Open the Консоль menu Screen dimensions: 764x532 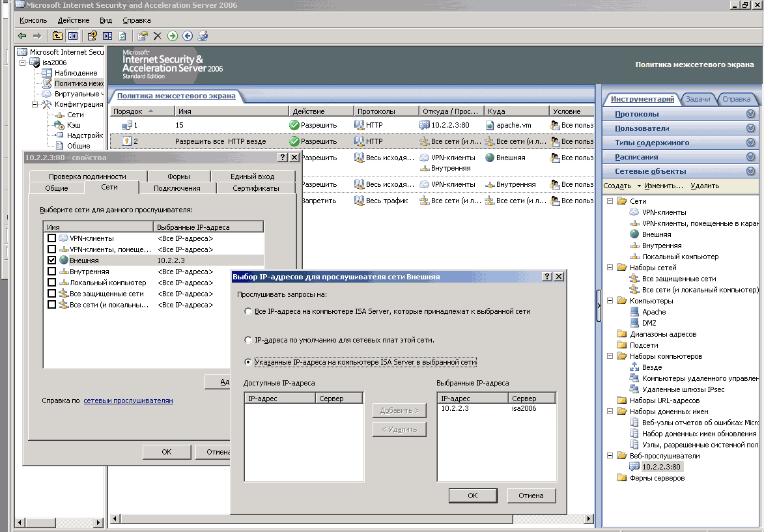pos(33,20)
